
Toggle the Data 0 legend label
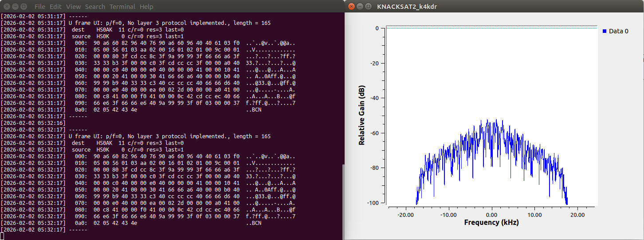[x=618, y=32]
